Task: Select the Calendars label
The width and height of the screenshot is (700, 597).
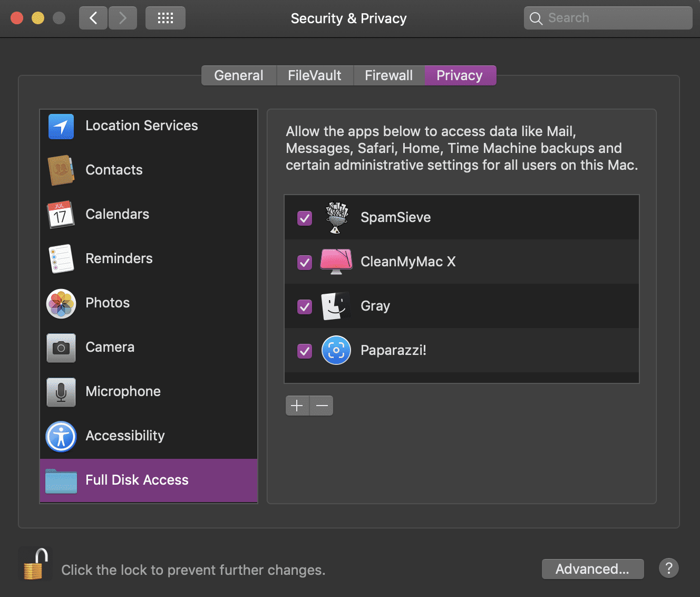Action: [x=118, y=214]
